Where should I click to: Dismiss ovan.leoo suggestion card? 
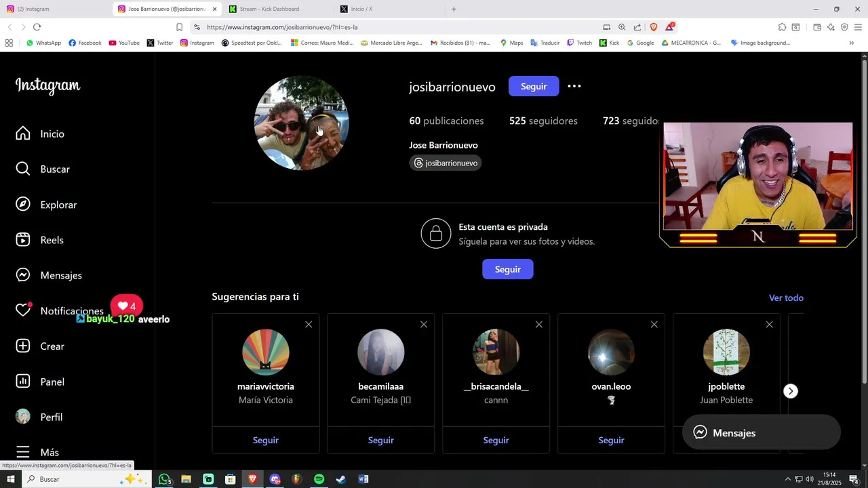click(654, 325)
